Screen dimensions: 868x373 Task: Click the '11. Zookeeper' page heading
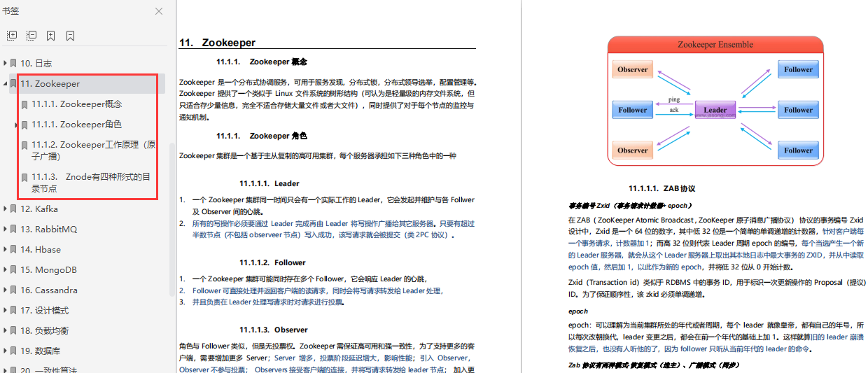217,43
